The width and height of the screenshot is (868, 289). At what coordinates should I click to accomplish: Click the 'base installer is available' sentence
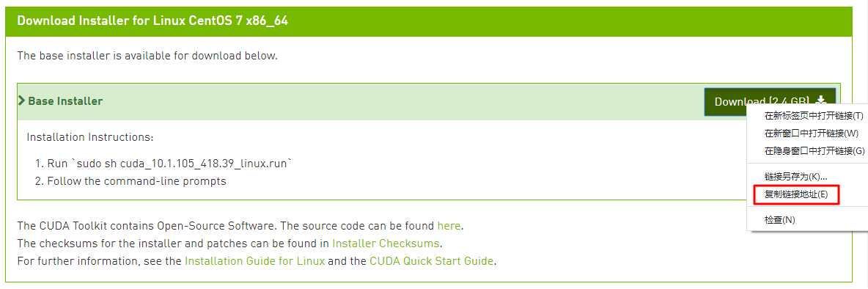pyautogui.click(x=147, y=55)
